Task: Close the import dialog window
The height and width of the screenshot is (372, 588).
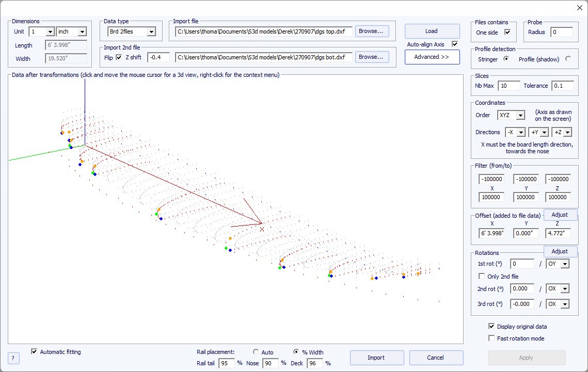Action: point(579,7)
